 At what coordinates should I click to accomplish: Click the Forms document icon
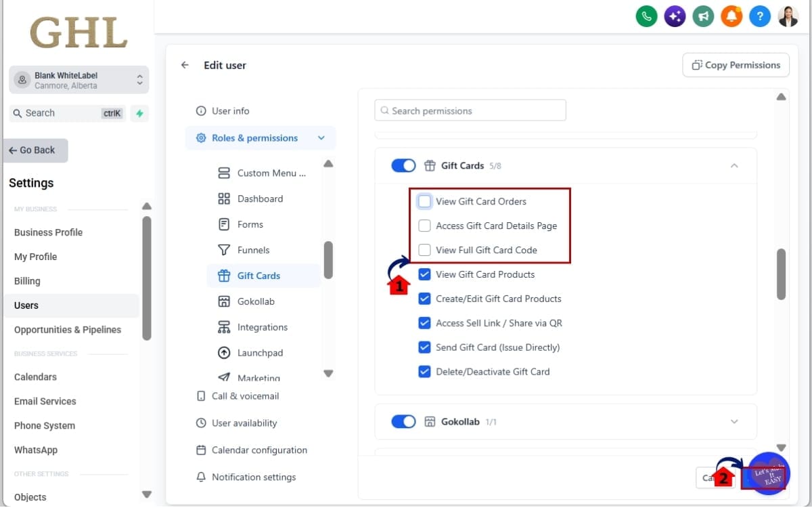tap(224, 224)
